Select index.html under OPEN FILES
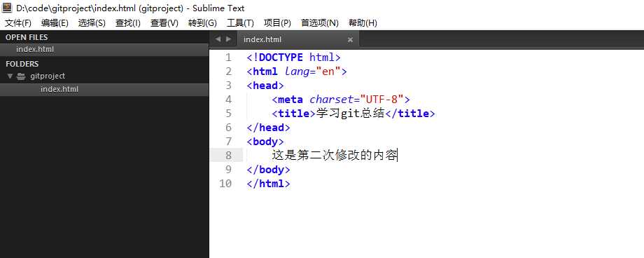 [104, 49]
